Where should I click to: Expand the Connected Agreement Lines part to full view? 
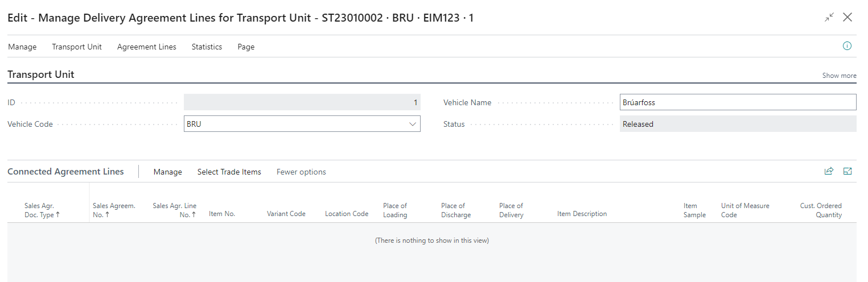point(848,171)
